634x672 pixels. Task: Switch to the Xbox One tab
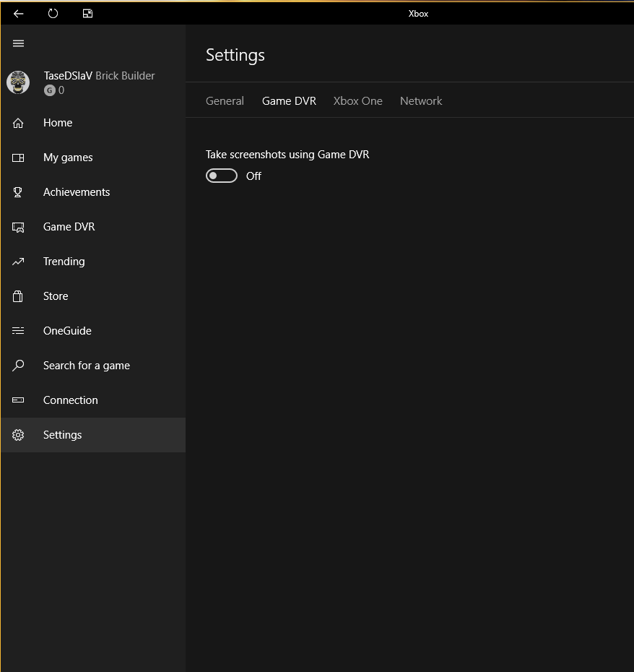pos(357,101)
